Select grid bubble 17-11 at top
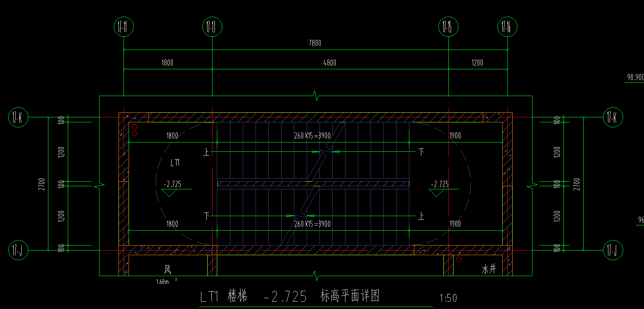Screen dimensions: 644x309 point(124,27)
